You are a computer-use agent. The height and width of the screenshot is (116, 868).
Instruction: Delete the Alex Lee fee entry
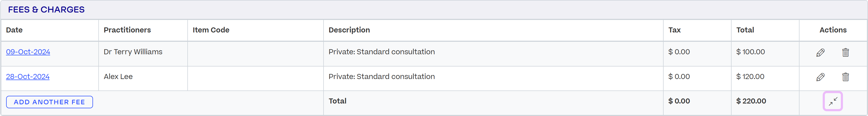(x=845, y=77)
